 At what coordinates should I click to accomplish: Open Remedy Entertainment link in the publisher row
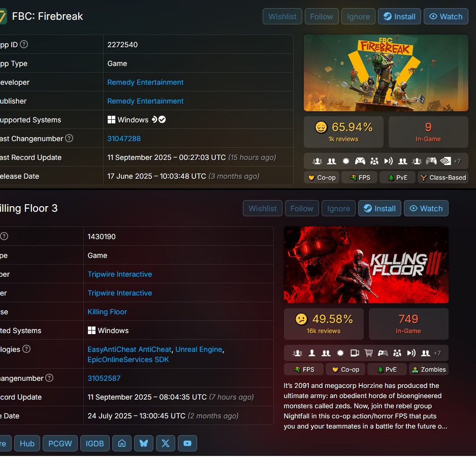pos(145,101)
